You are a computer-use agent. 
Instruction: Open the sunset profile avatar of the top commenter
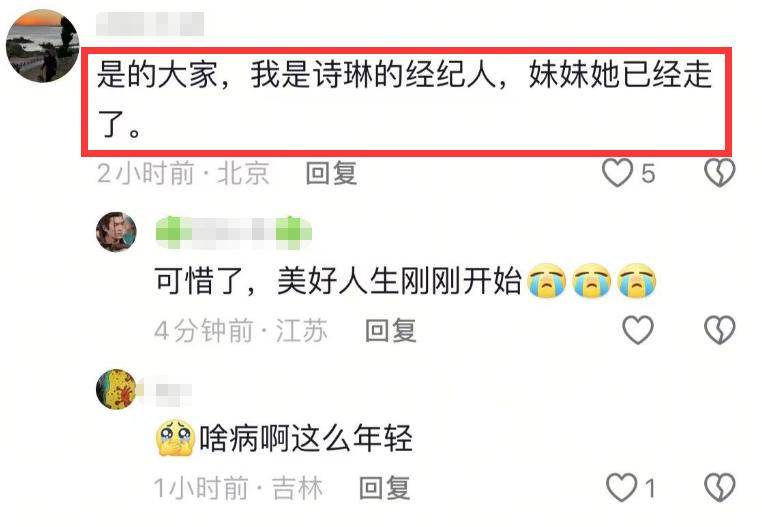tap(42, 46)
